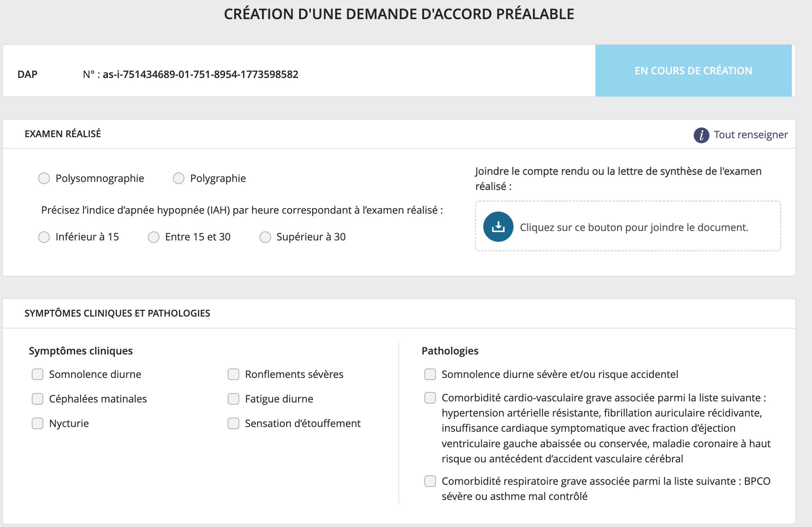The image size is (812, 527).
Task: Select the Polysomnographie radio button
Action: 44,178
